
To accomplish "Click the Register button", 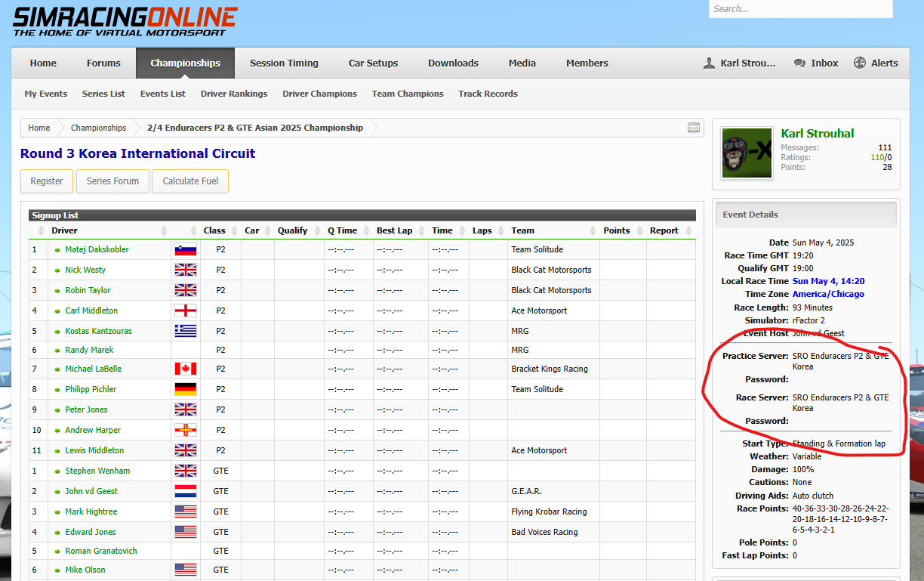I will (47, 181).
